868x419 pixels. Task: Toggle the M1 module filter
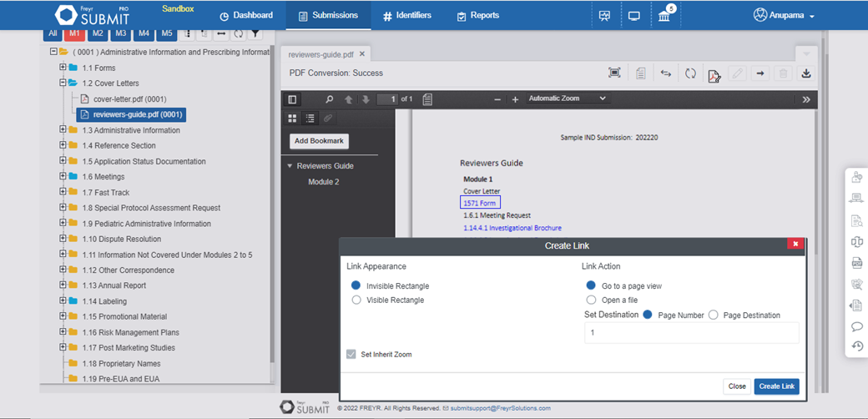[75, 33]
